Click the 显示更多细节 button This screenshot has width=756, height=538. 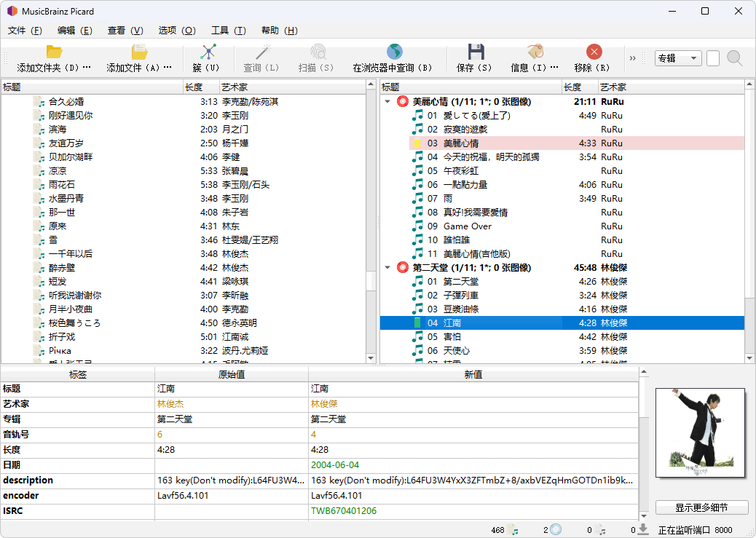point(701,507)
